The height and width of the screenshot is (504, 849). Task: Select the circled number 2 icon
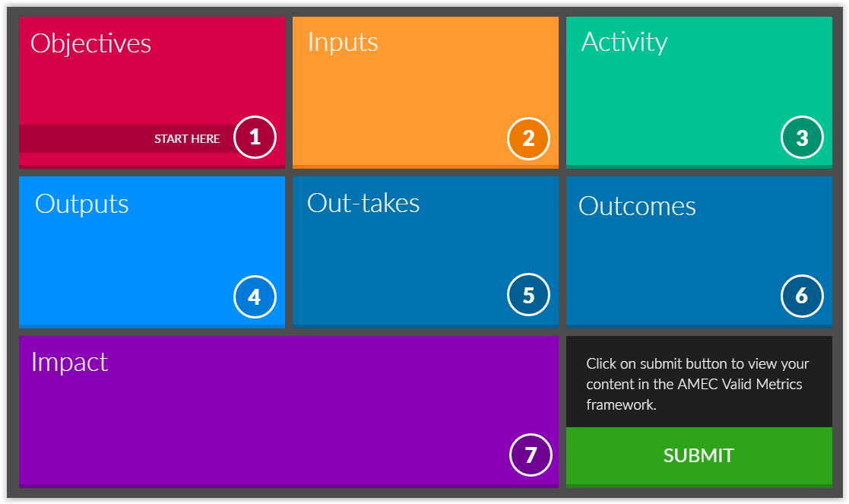pos(528,138)
